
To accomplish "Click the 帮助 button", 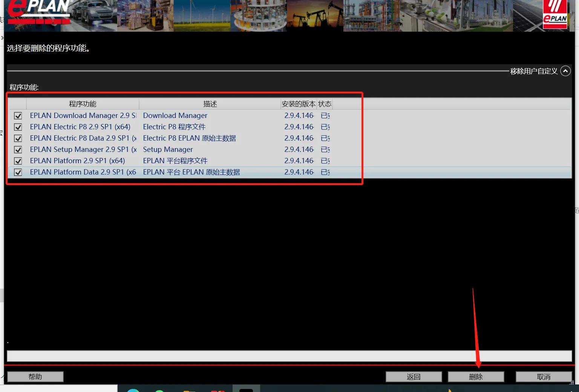I will pos(35,377).
